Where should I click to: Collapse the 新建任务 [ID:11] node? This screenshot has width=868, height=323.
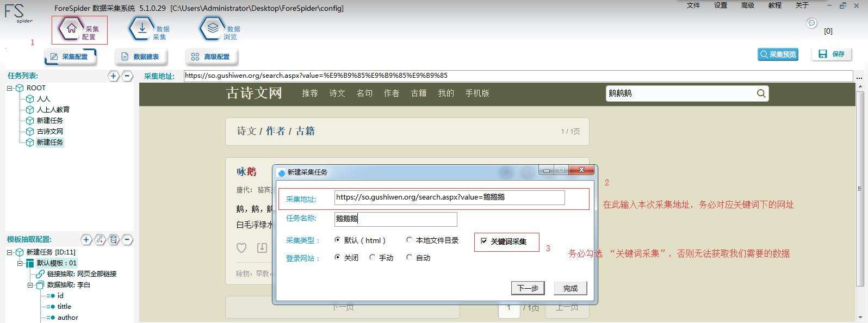click(x=10, y=252)
